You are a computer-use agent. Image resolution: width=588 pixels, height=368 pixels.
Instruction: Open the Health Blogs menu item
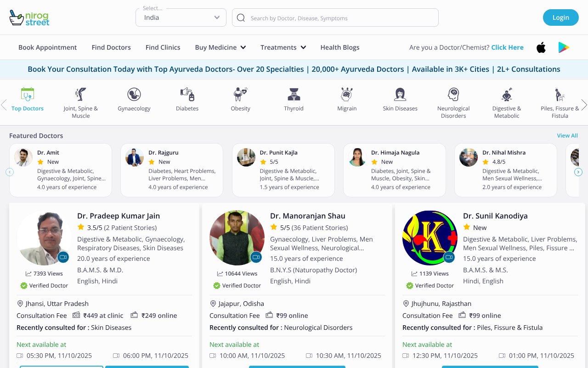point(340,47)
